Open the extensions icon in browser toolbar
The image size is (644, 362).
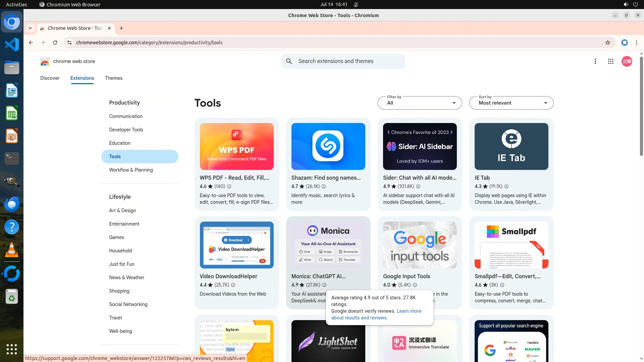click(x=624, y=43)
